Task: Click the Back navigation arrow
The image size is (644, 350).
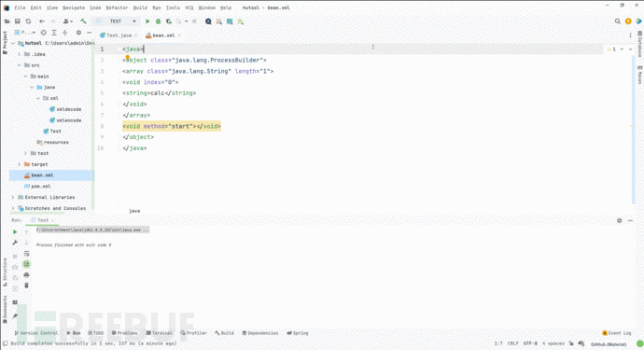Action: [x=42, y=21]
